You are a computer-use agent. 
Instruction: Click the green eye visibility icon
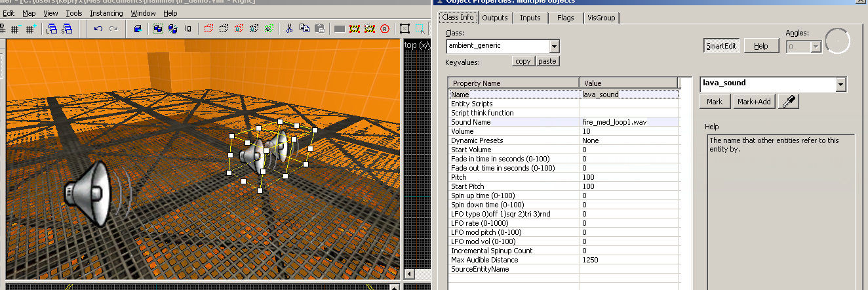tap(269, 28)
